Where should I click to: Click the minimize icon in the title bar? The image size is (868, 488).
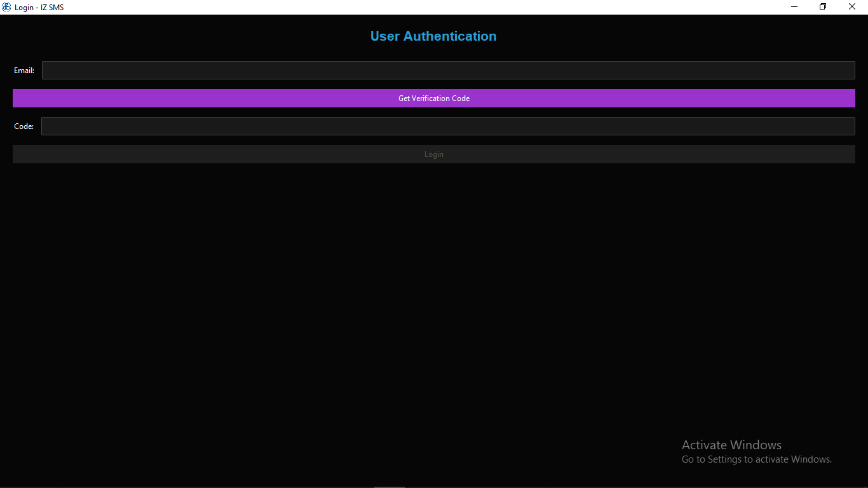pos(793,7)
